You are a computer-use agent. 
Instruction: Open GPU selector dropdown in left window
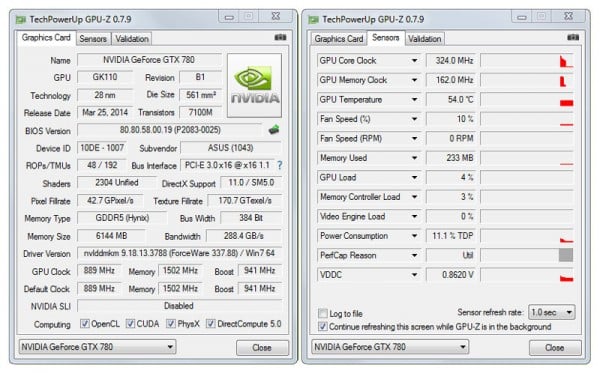pyautogui.click(x=97, y=347)
